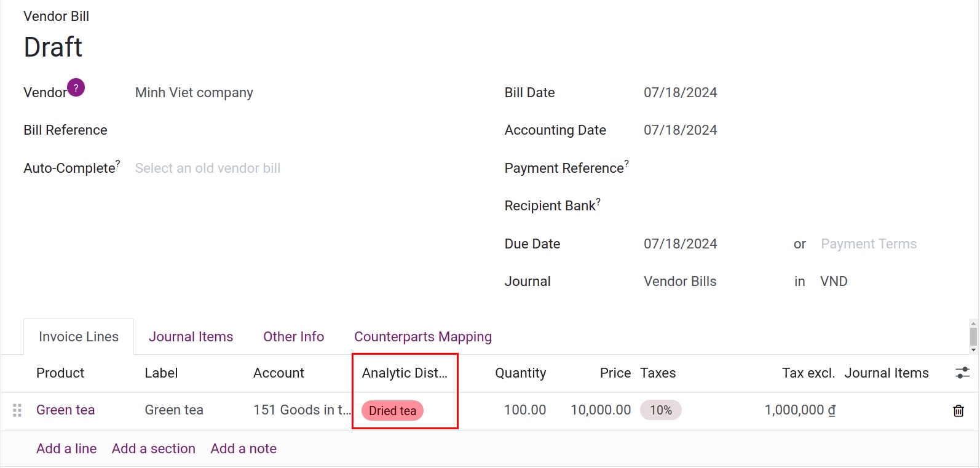The height and width of the screenshot is (468, 980).
Task: Delete the Green tea line with the trash icon
Action: (958, 410)
